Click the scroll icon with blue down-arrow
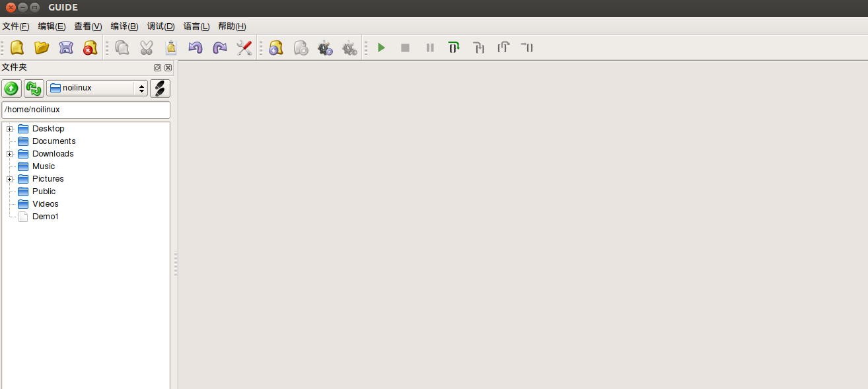The image size is (868, 389). [276, 48]
